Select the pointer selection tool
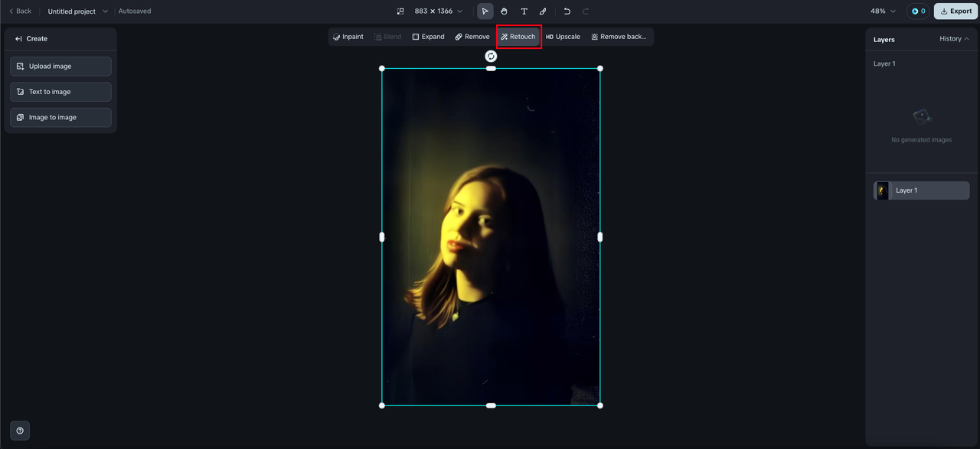 coord(485,11)
